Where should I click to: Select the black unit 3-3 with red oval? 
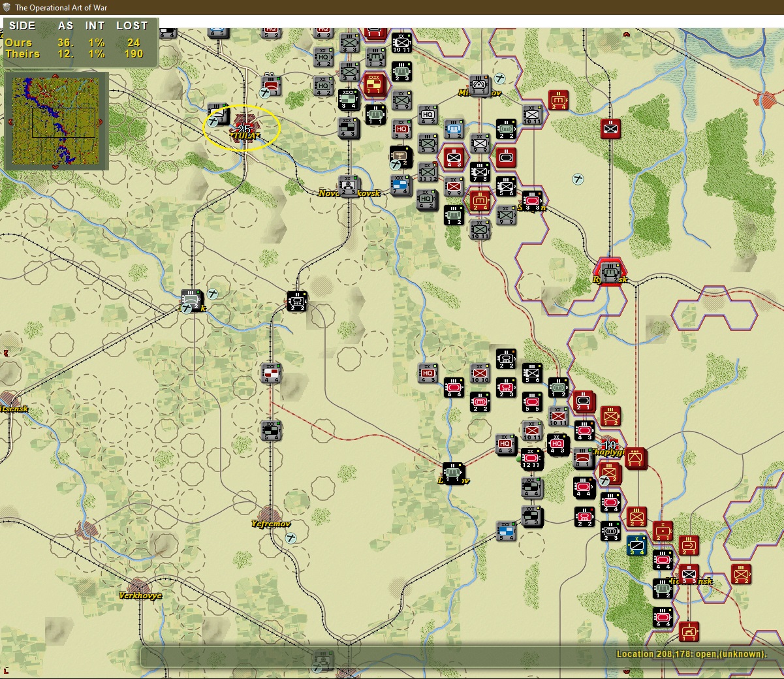(532, 200)
